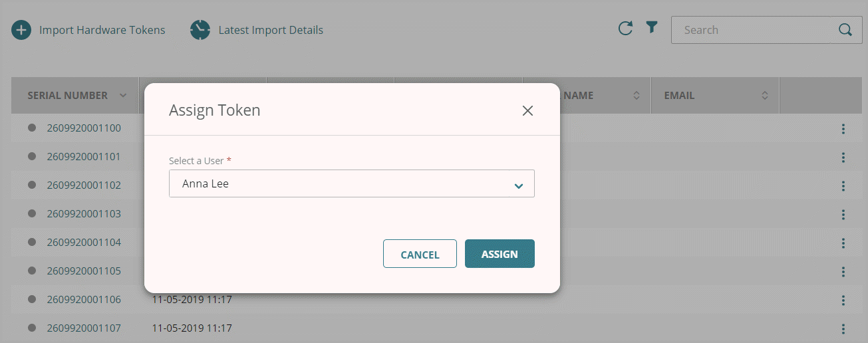The width and height of the screenshot is (868, 343).
Task: Click the Name column sort arrows
Action: pyautogui.click(x=637, y=96)
